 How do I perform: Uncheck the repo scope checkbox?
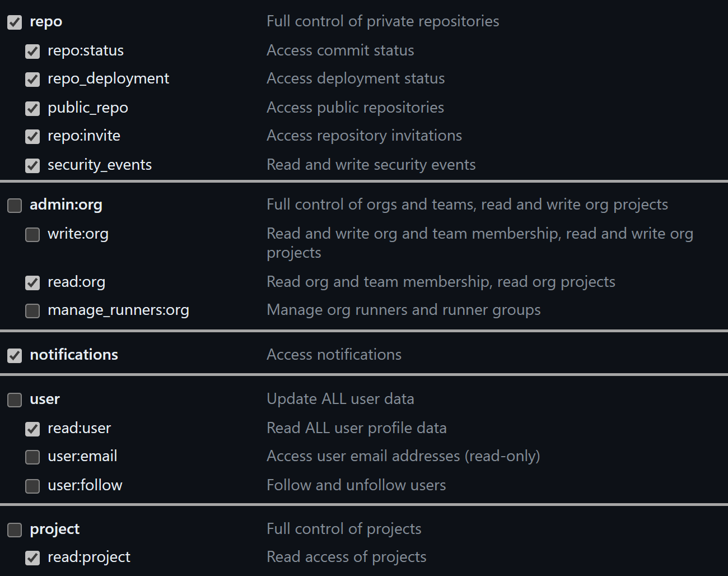pyautogui.click(x=15, y=22)
